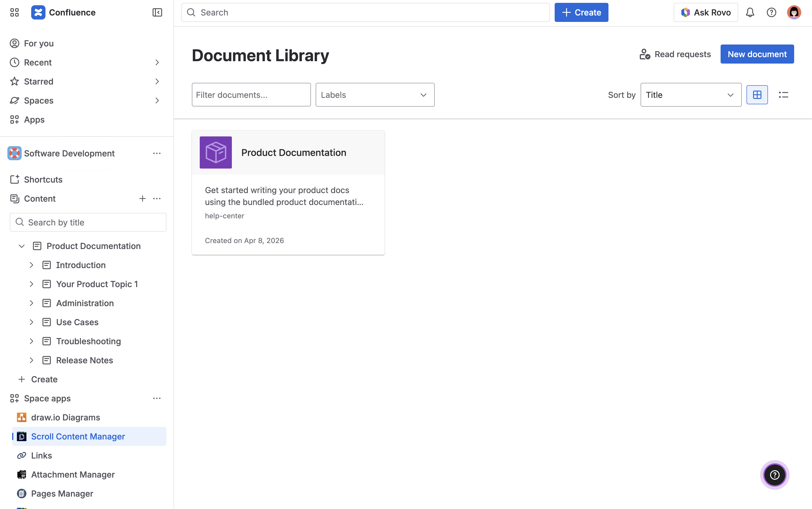Screen dimensions: 812x509
Task: Go to the Recent section
Action: (37, 62)
